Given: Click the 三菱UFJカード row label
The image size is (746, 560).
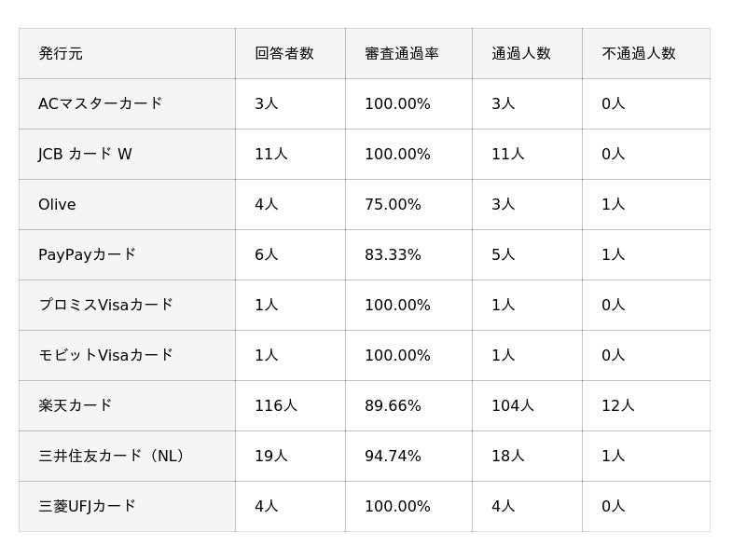Looking at the screenshot, I should [x=87, y=507].
